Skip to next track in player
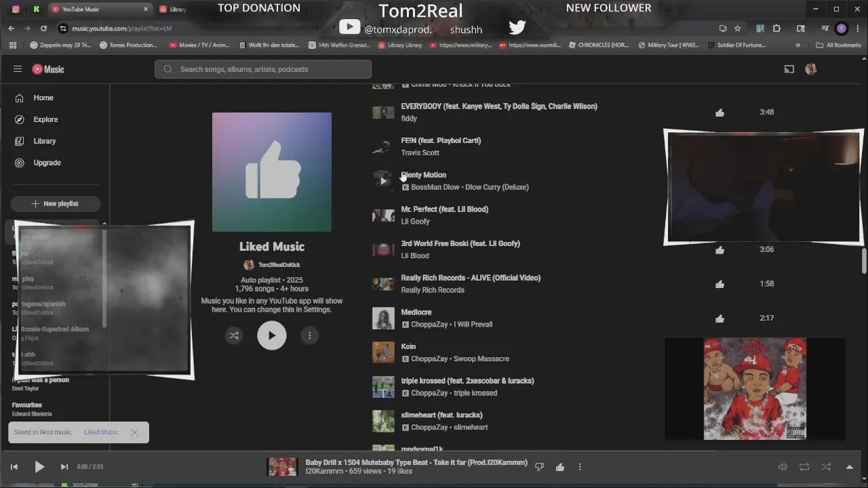 point(64,467)
